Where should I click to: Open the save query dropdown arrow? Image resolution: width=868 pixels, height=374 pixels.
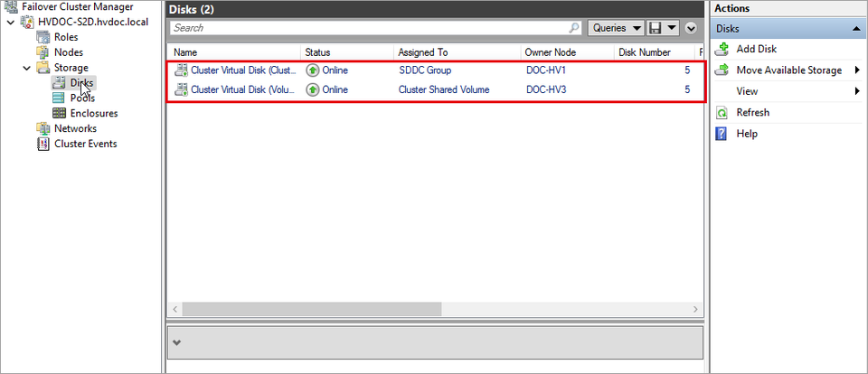[672, 28]
